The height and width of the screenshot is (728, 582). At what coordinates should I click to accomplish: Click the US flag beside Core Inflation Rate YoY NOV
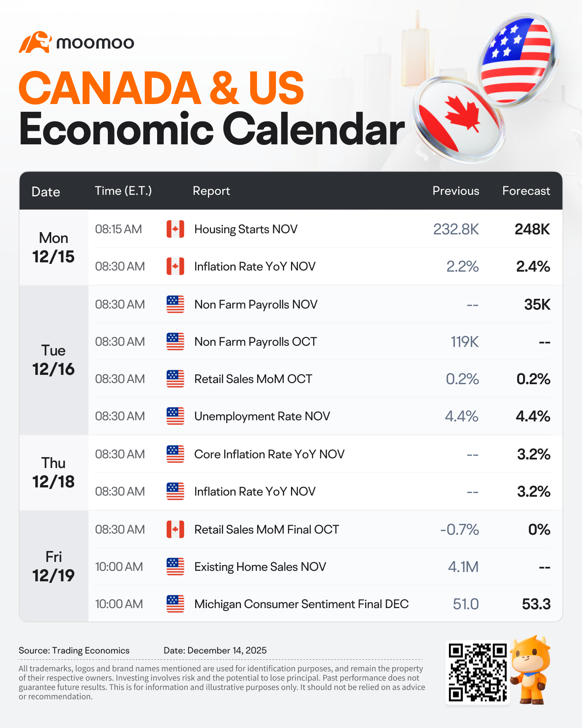coord(175,454)
